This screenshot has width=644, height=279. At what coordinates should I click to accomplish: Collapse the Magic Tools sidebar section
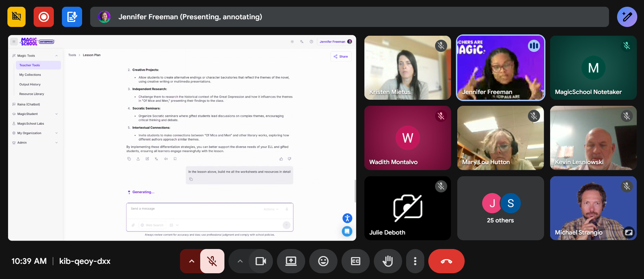pyautogui.click(x=57, y=56)
